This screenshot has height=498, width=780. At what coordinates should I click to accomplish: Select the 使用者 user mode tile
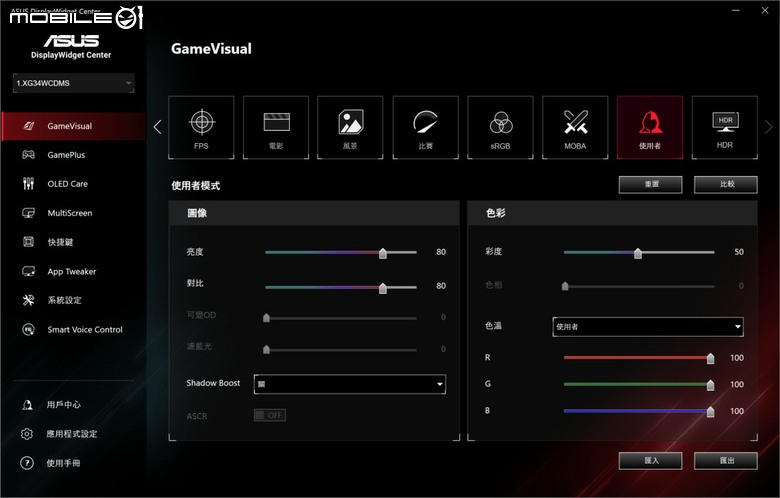tap(650, 127)
